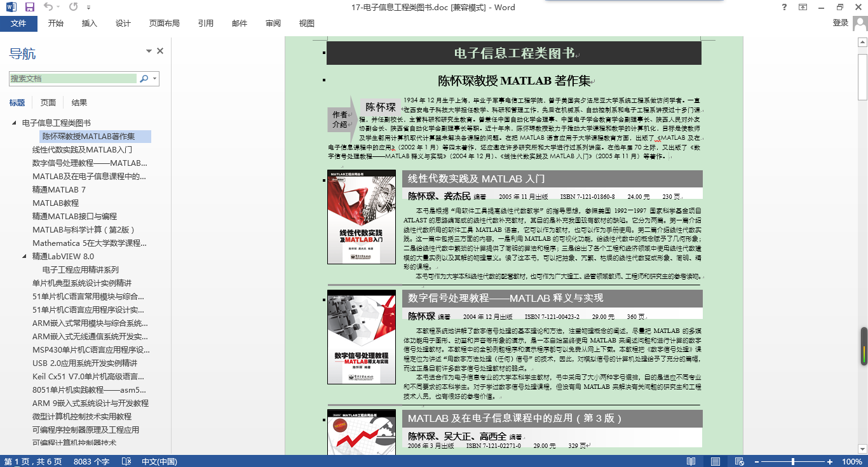Click the 线性代数实践及 MATLAB 入门 title bar

552,179
